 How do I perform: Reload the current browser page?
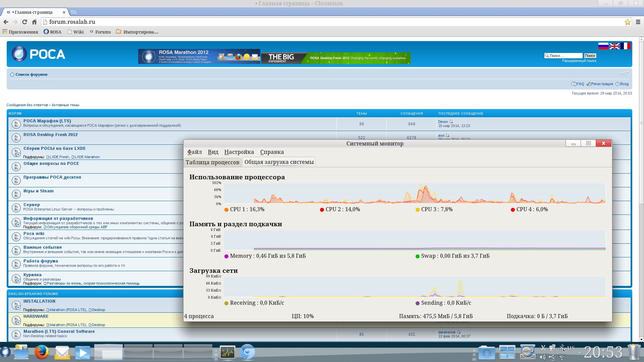tap(24, 22)
